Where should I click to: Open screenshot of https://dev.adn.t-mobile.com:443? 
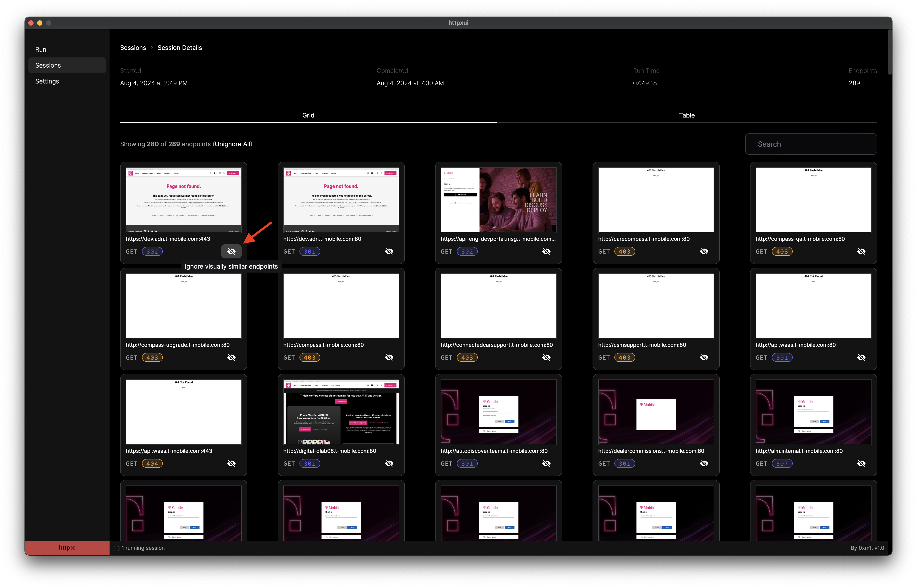(184, 200)
